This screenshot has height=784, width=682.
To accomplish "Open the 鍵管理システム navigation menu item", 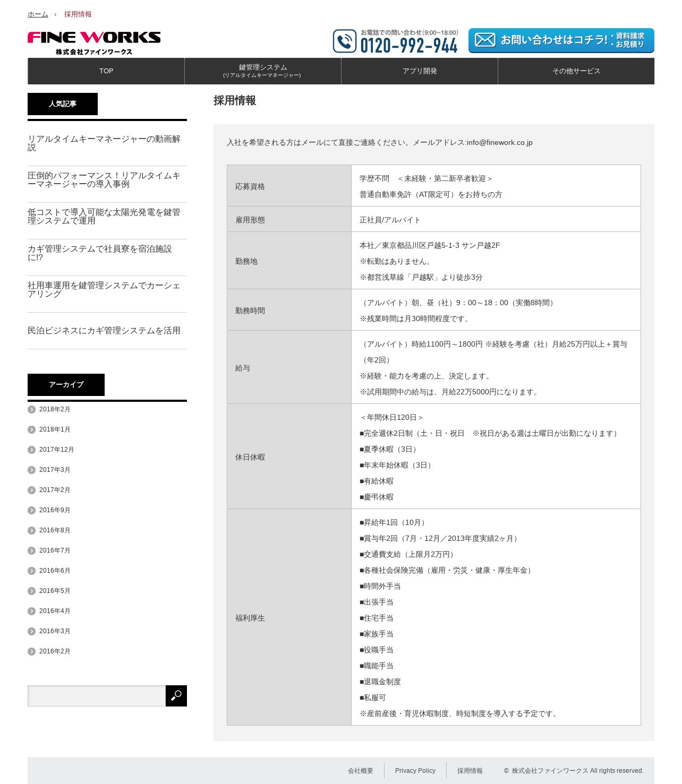I will click(x=262, y=71).
